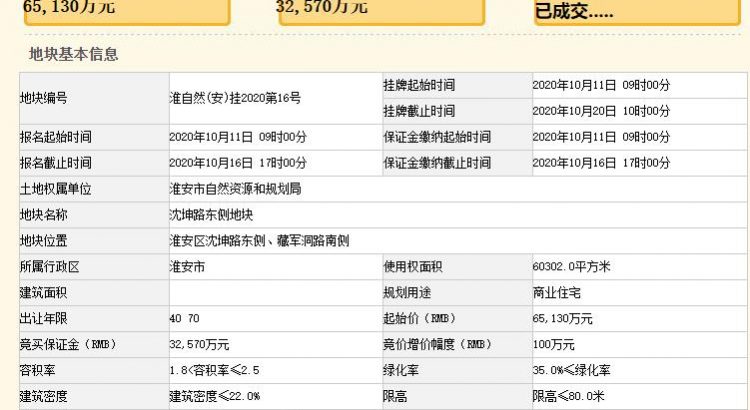Click bid increment value 100万元
750x410 pixels.
pos(553,345)
